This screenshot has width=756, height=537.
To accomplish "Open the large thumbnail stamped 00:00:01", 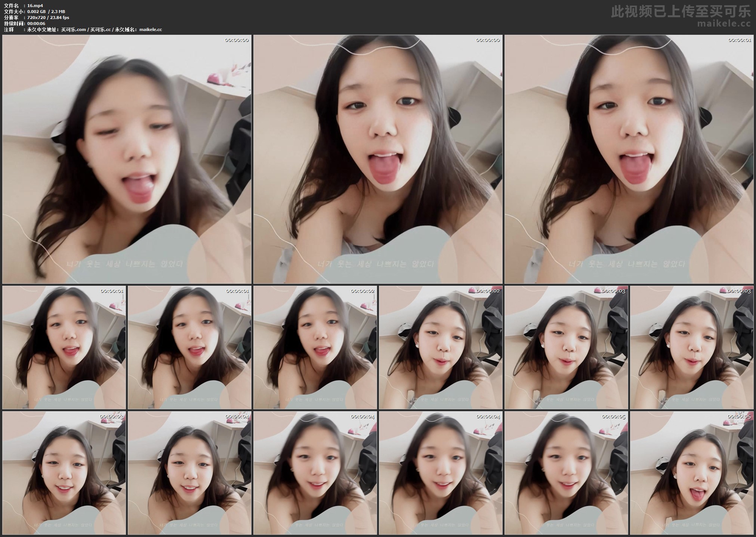I will 629,159.
